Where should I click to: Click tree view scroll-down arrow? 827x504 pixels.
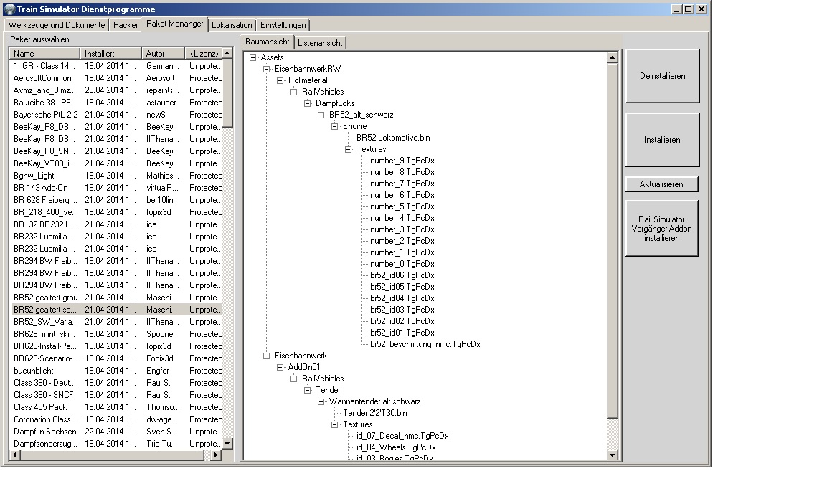tap(613, 455)
